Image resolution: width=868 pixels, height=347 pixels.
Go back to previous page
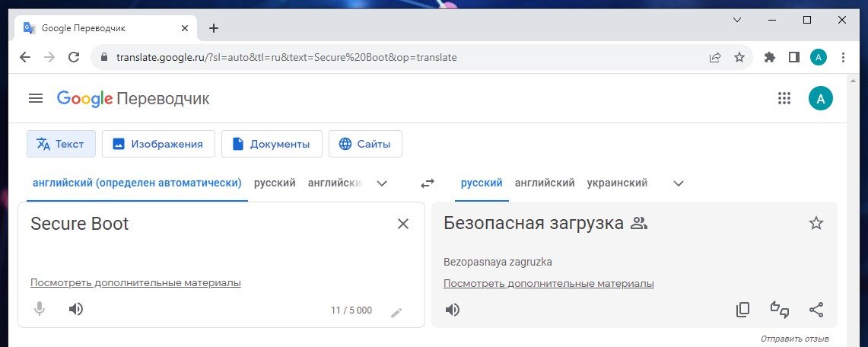coord(25,57)
